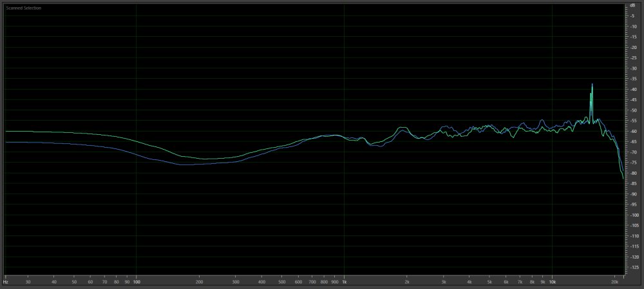This screenshot has width=644, height=289.
Task: Click the 10k mark on frequency ruler
Action: tap(552, 282)
